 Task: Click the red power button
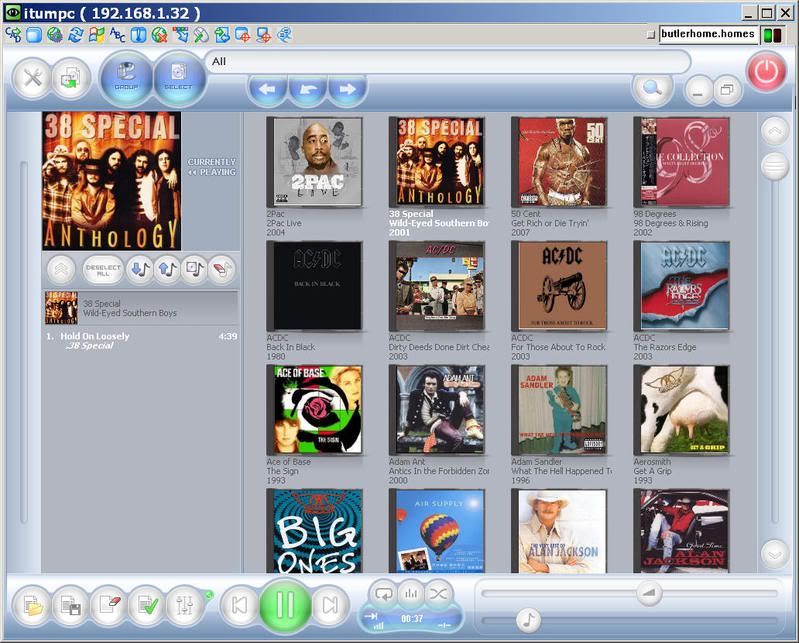(766, 72)
